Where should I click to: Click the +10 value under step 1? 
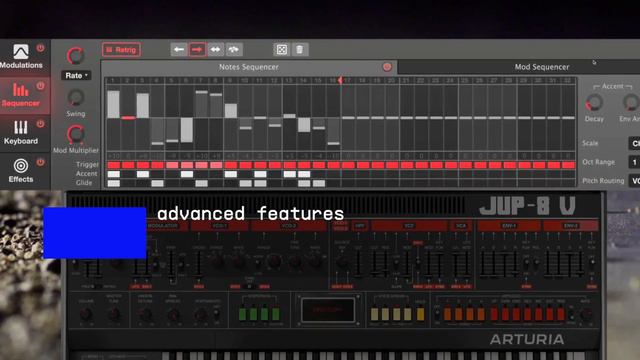[x=113, y=156]
